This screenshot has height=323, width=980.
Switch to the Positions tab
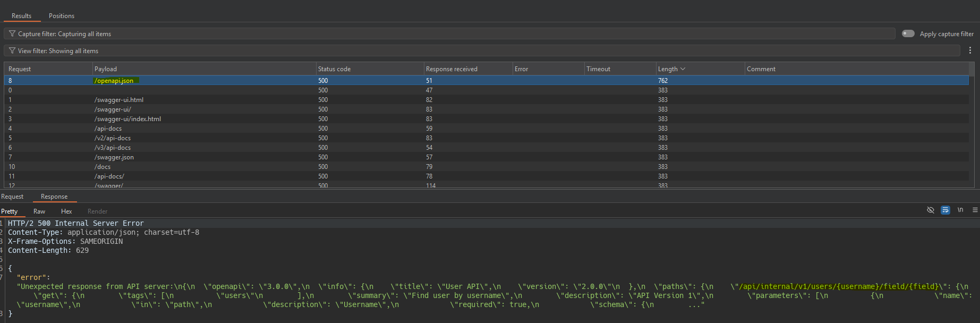tap(62, 16)
